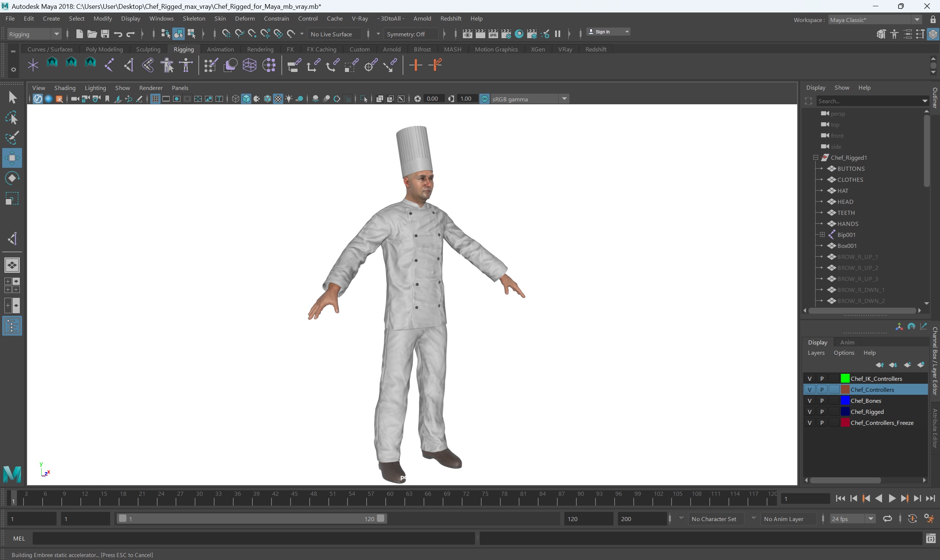Choose the Scale tool in the toolbox
The height and width of the screenshot is (560, 940).
pos(12,199)
